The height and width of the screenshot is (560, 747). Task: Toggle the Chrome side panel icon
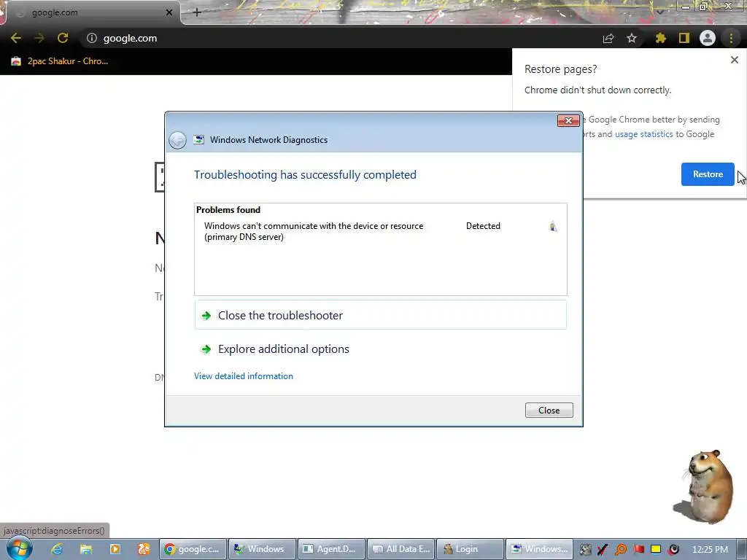point(684,38)
